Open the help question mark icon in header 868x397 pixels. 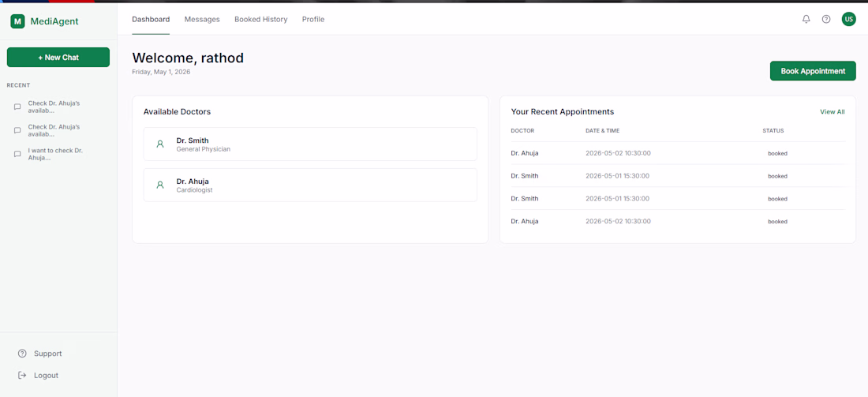[826, 20]
